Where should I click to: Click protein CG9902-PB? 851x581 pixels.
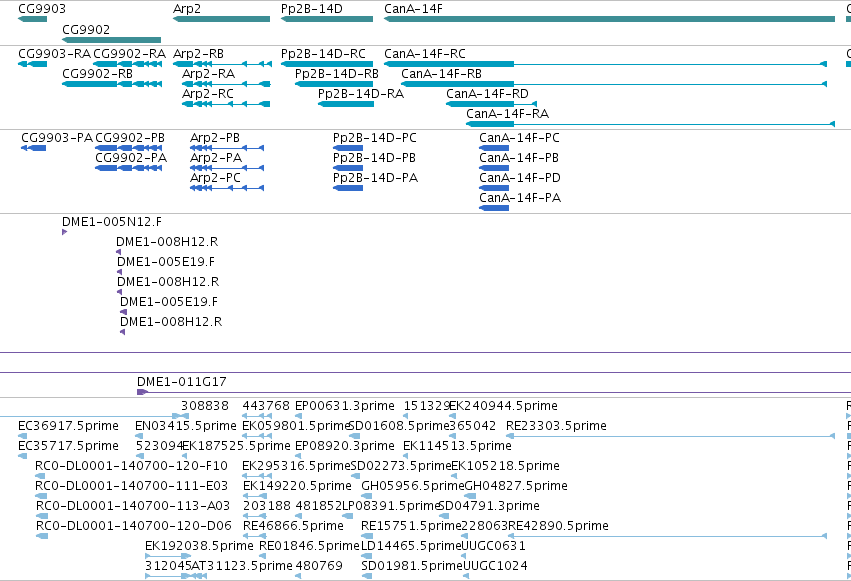(x=128, y=148)
